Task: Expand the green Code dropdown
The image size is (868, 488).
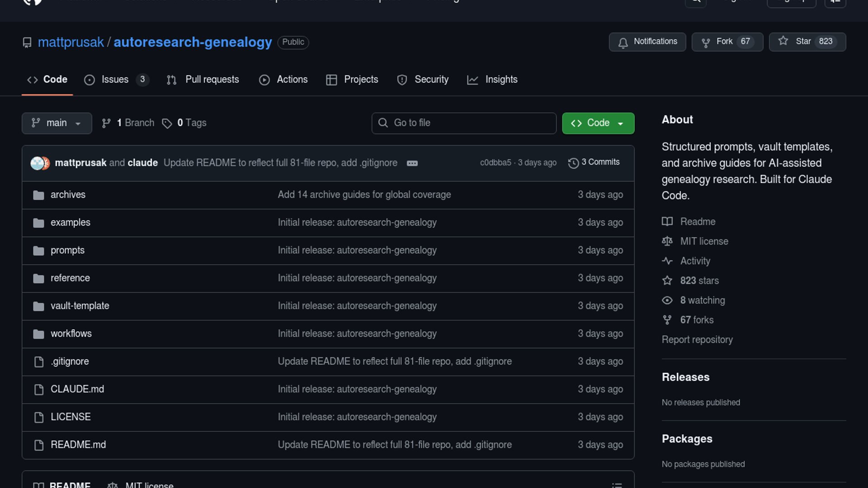Action: point(598,123)
